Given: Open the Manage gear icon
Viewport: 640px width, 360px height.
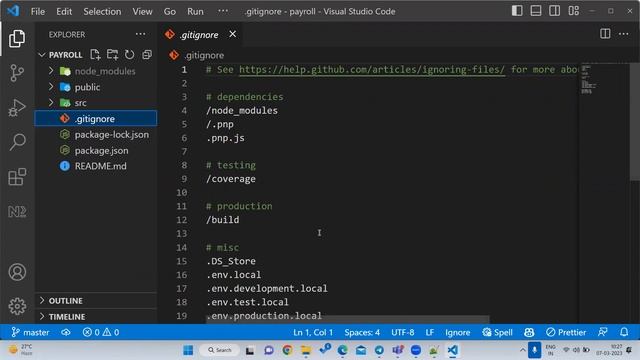Looking at the screenshot, I should [x=17, y=306].
